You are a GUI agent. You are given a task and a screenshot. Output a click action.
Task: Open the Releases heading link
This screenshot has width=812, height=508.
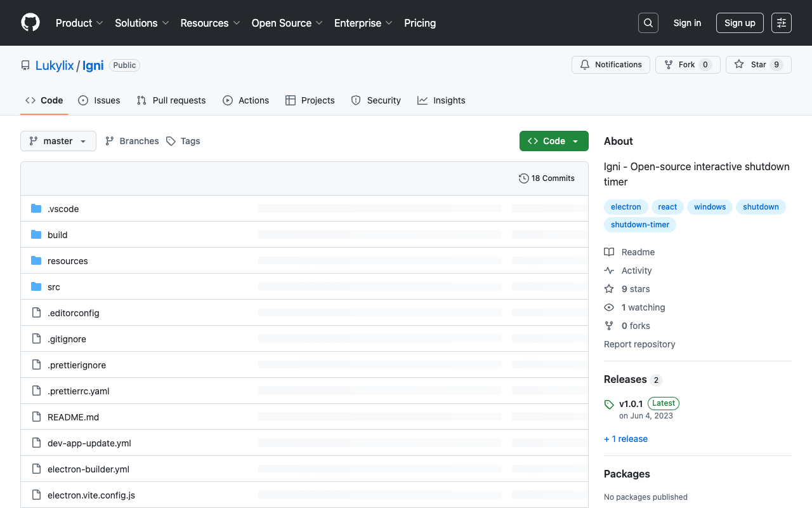click(x=633, y=380)
